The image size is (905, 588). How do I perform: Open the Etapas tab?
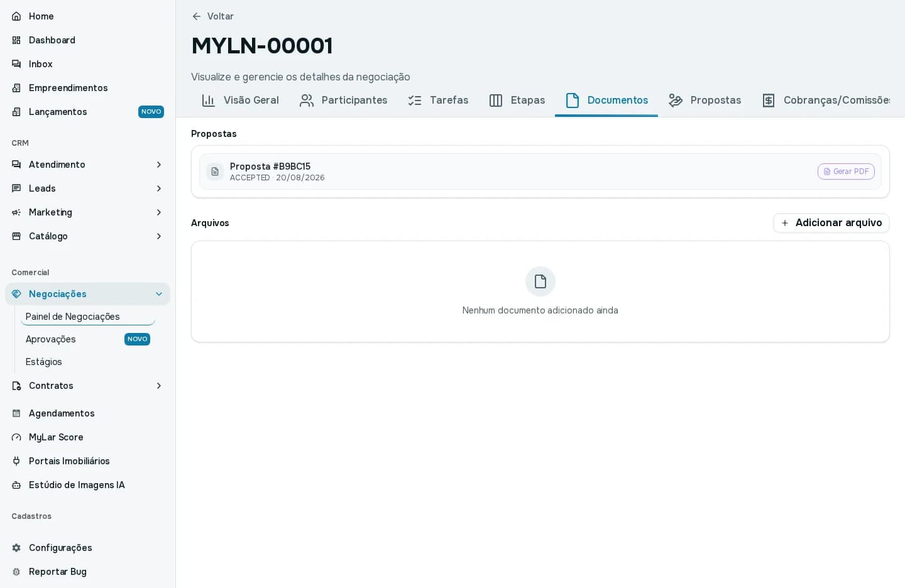[x=517, y=101]
